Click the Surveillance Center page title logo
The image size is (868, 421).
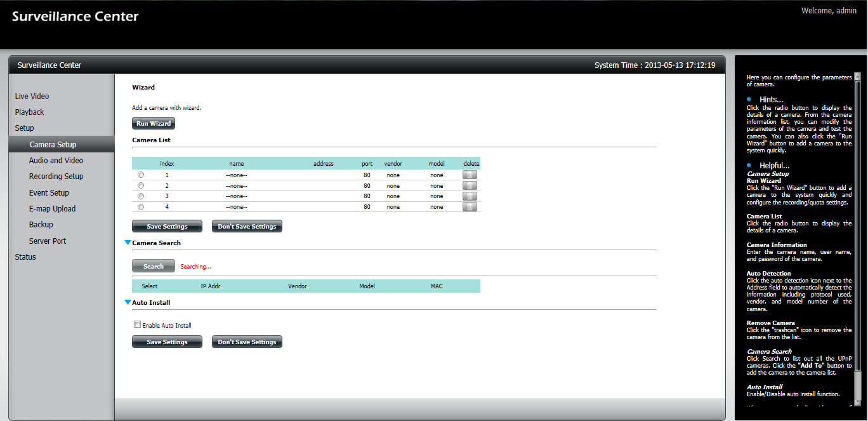75,17
